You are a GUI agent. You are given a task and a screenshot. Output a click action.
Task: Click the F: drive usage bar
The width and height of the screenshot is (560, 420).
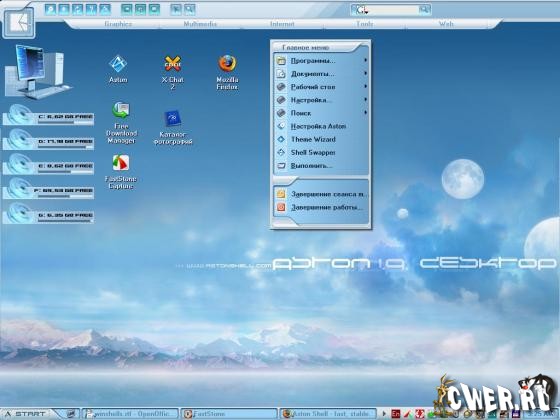pos(65,196)
